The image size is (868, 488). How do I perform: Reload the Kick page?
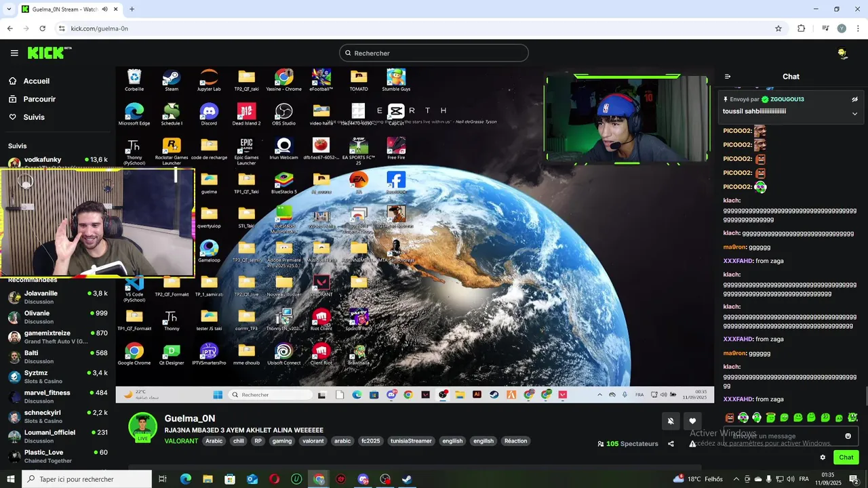tap(42, 28)
